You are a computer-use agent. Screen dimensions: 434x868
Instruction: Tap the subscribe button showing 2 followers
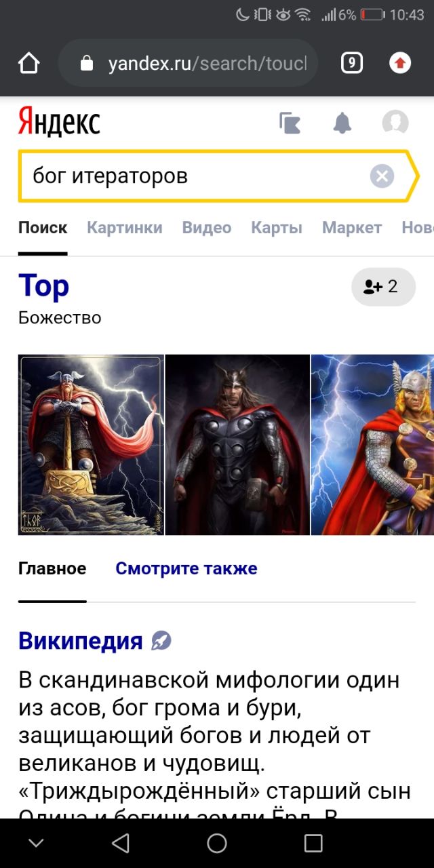click(x=383, y=287)
